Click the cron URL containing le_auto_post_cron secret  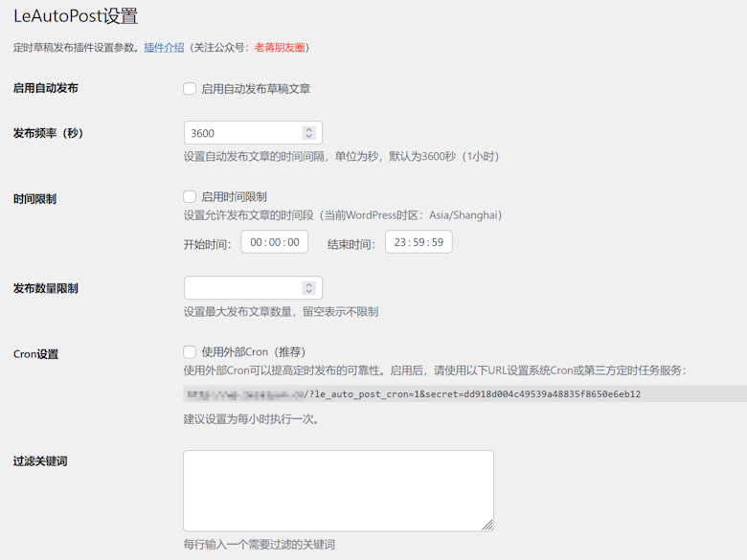465,393
